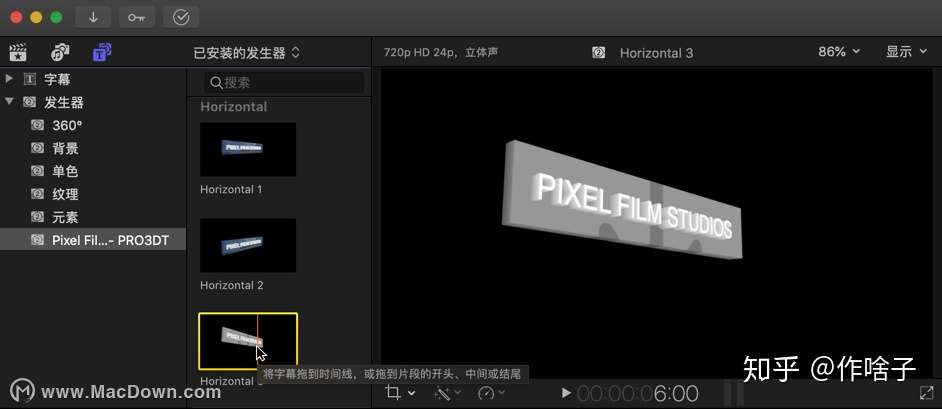Image resolution: width=942 pixels, height=409 pixels.
Task: Open the 已安装的发生器 popup menu
Action: click(246, 53)
